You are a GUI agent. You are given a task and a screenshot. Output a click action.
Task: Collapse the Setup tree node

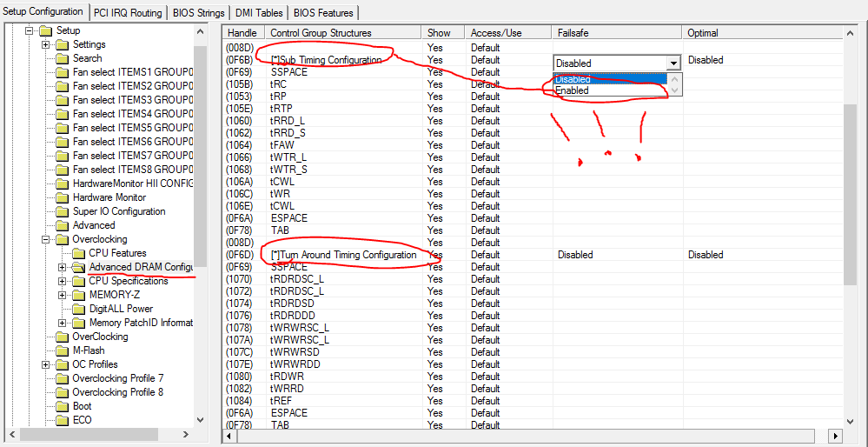tap(30, 31)
